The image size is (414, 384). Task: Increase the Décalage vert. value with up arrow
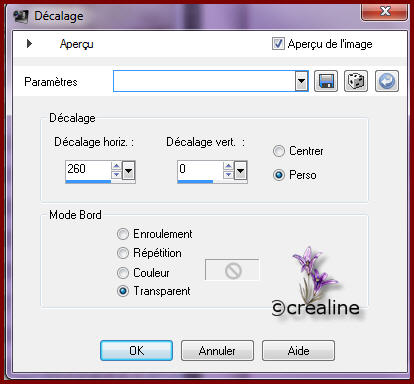pos(228,166)
